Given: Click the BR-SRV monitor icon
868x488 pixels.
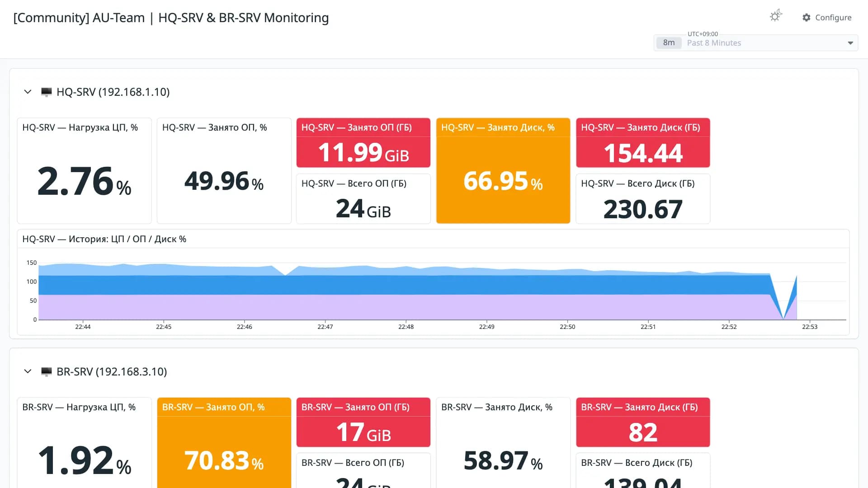Looking at the screenshot, I should [x=46, y=372].
